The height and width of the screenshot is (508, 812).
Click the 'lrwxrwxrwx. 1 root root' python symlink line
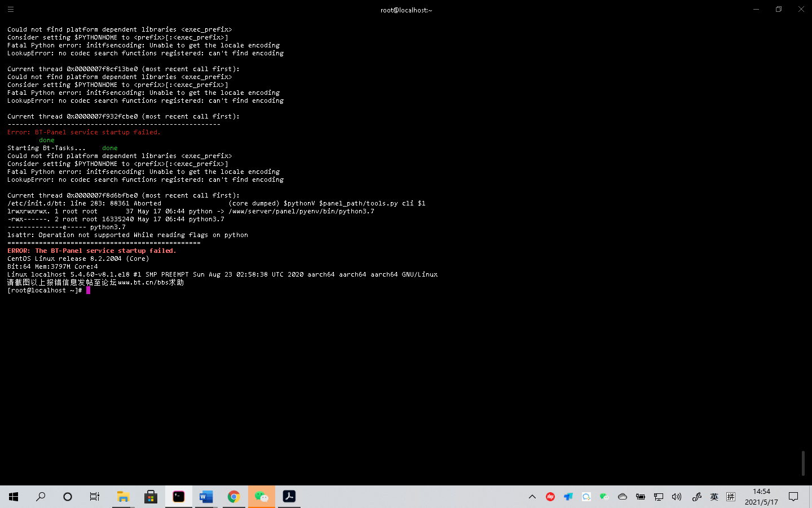pos(191,211)
